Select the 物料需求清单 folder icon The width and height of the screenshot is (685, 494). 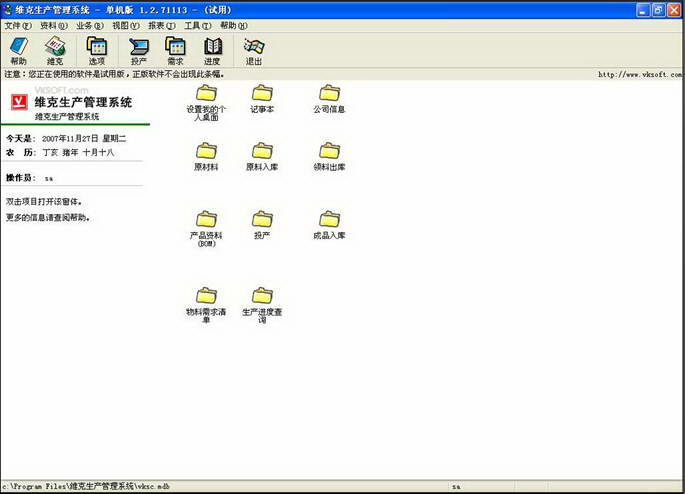[206, 305]
